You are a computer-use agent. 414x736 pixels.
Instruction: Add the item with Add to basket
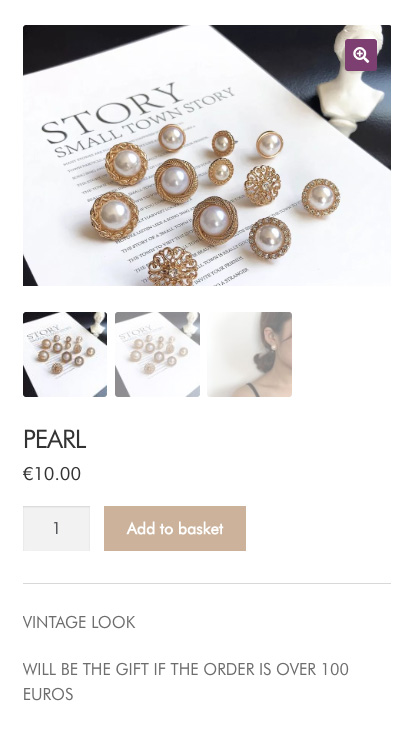[x=175, y=529]
